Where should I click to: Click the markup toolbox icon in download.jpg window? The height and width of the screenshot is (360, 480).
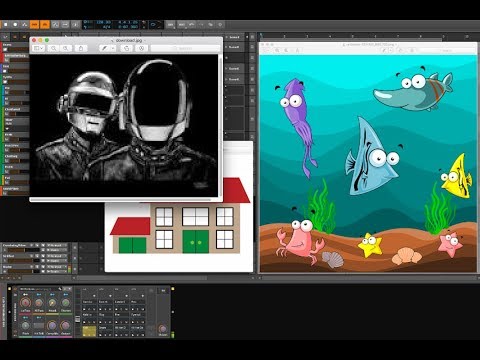tap(142, 48)
